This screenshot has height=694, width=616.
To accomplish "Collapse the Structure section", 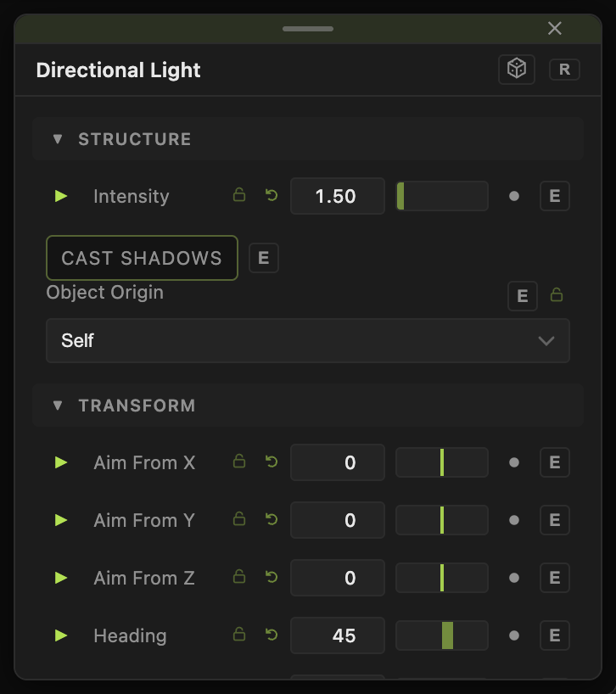I will (58, 139).
